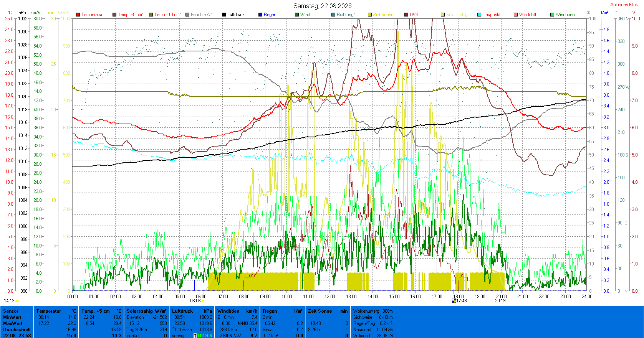The height and width of the screenshot is (338, 644).
Task: Select the 'Richtung*' legend label
Action: click(x=346, y=15)
